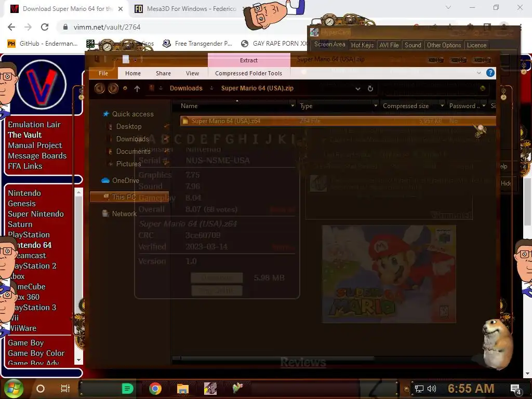Open Message Boards link
This screenshot has width=532, height=399.
point(37,156)
